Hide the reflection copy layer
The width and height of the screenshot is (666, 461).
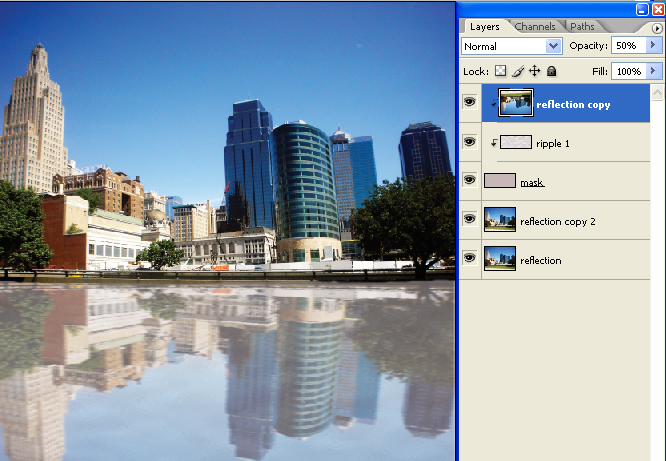pyautogui.click(x=469, y=102)
